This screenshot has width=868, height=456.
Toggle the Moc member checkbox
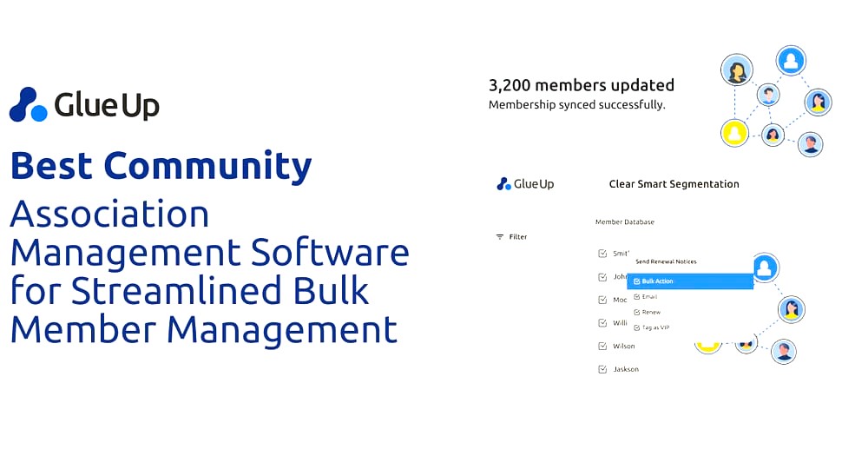pyautogui.click(x=602, y=300)
